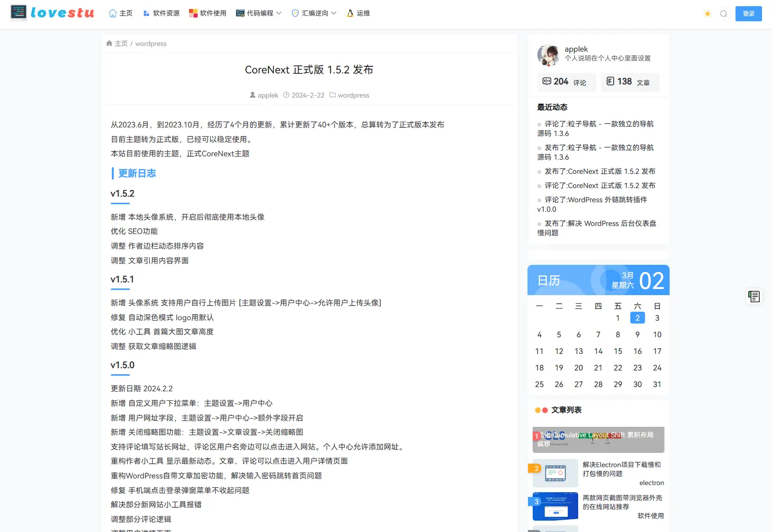This screenshot has height=532, width=772.
Task: Click the 登录 button
Action: pyautogui.click(x=748, y=13)
